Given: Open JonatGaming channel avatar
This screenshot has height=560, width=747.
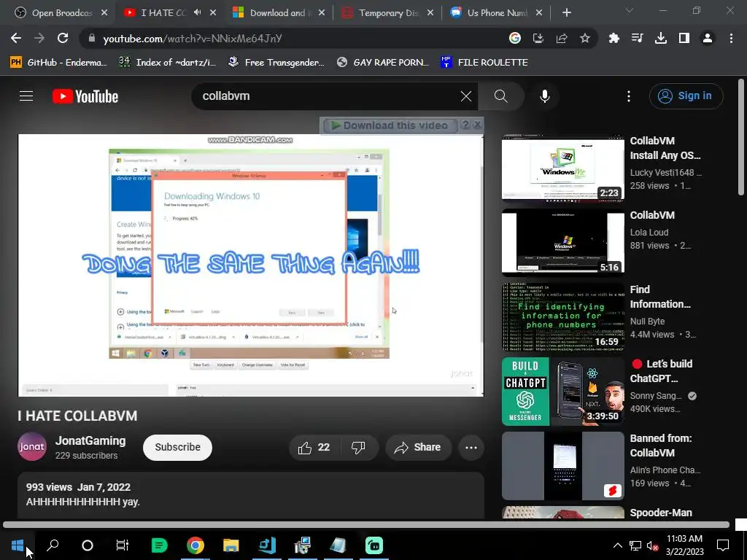Looking at the screenshot, I should click(32, 447).
